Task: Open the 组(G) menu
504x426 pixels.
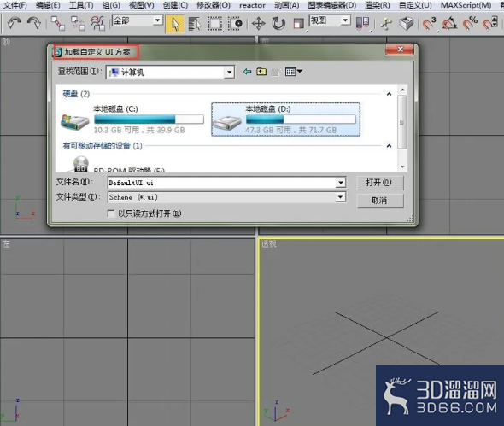Action: (x=111, y=5)
